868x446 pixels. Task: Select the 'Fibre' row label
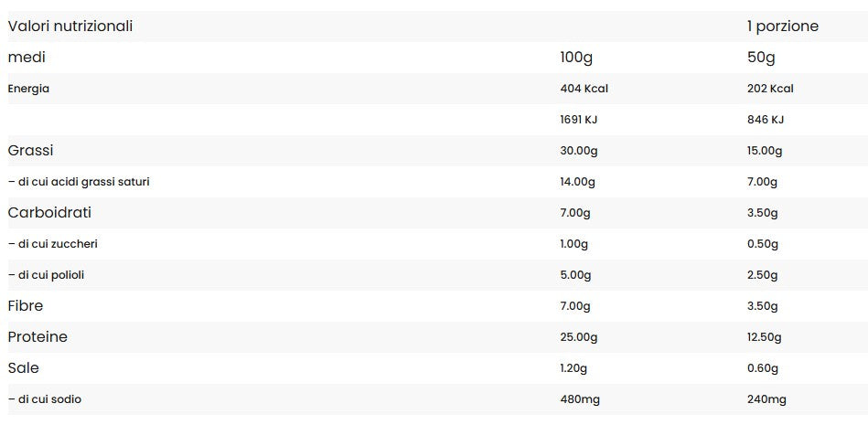click(26, 306)
